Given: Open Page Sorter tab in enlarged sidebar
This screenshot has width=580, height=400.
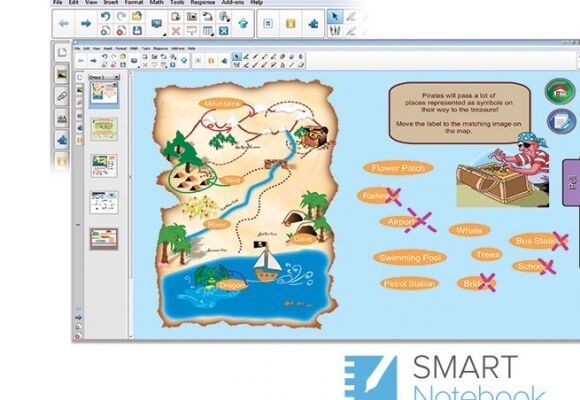Looking at the screenshot, I should [62, 53].
